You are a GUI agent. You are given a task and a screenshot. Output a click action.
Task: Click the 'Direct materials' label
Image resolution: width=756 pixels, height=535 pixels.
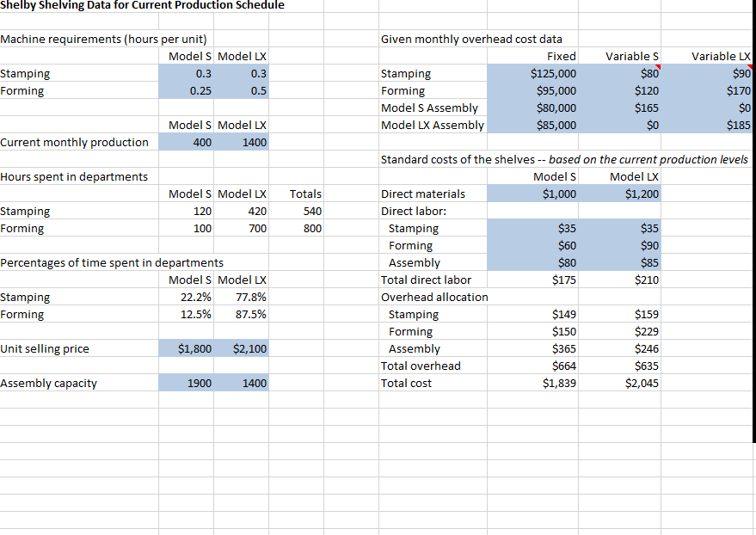point(423,194)
